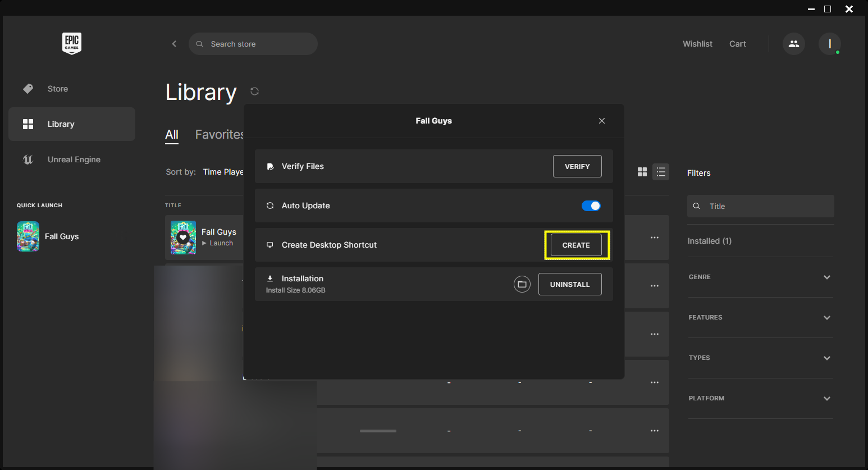Screen dimensions: 868x470
Task: Click Install Size 8.06GB text
Action: coord(296,290)
